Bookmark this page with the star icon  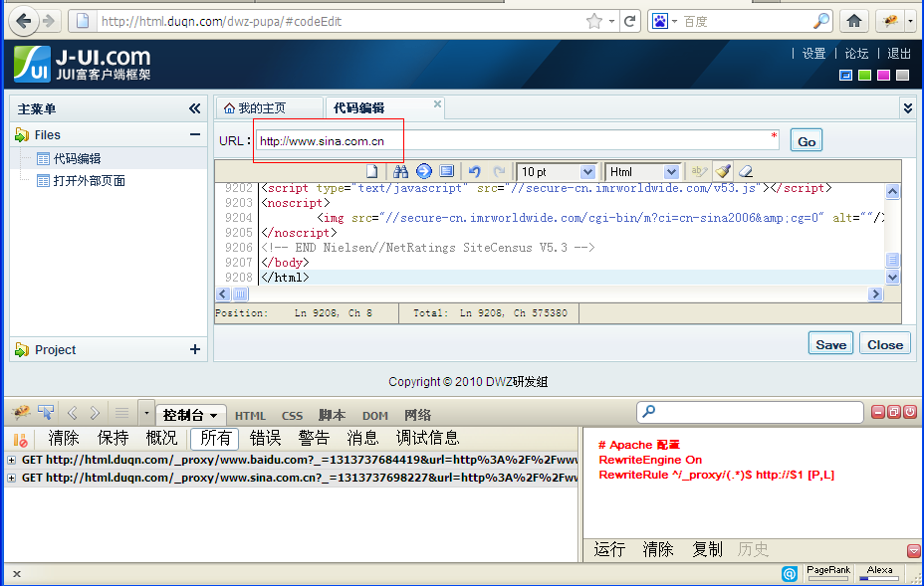click(594, 22)
